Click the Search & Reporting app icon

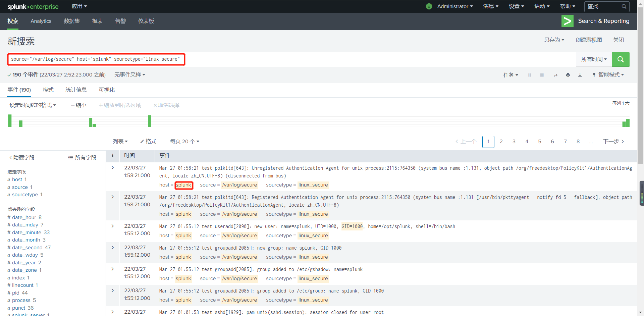click(x=567, y=21)
